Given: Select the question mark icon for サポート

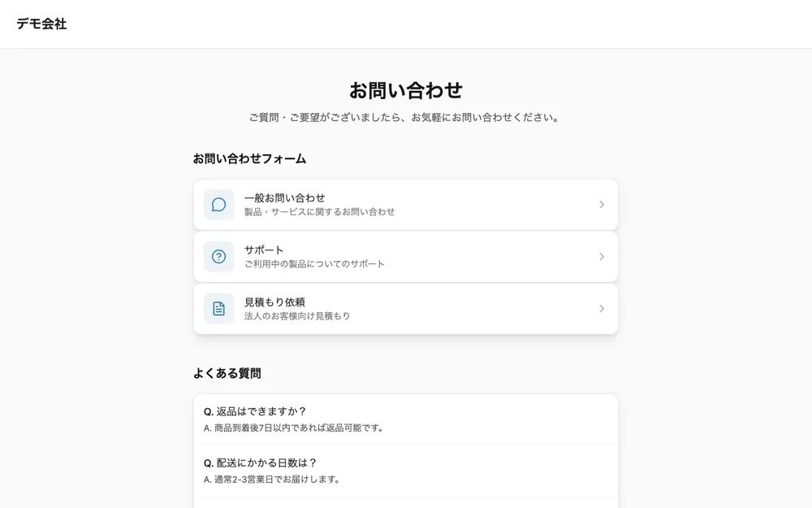Looking at the screenshot, I should click(218, 257).
